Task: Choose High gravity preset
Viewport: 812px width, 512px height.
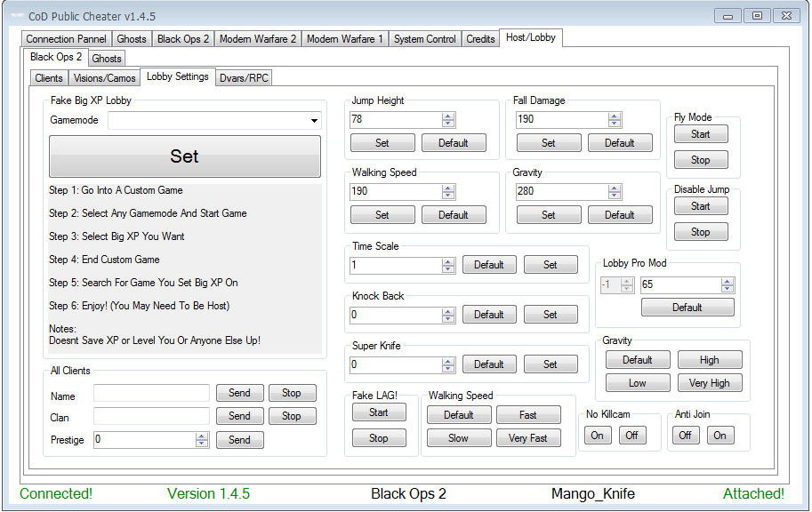Action: pos(710,360)
